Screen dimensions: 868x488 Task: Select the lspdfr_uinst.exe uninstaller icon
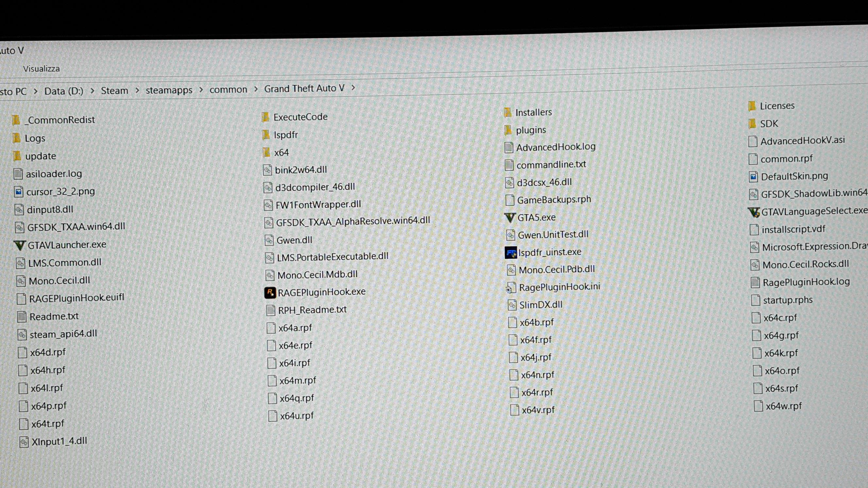510,252
